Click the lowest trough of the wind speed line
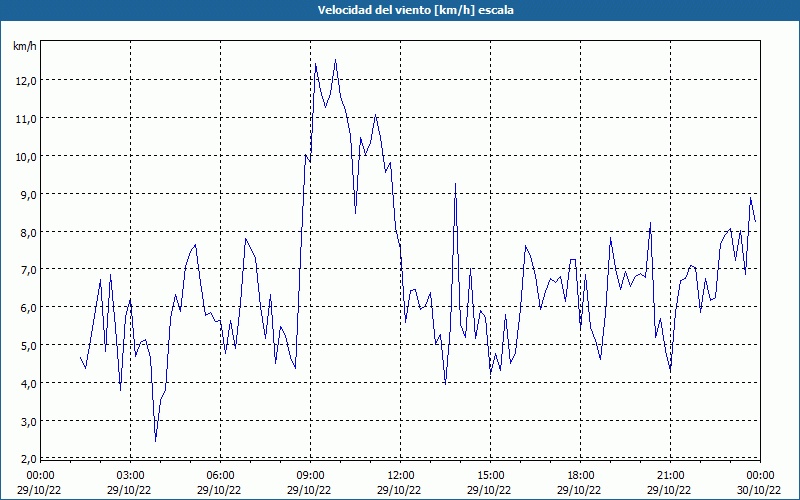800x500 pixels. tap(156, 441)
